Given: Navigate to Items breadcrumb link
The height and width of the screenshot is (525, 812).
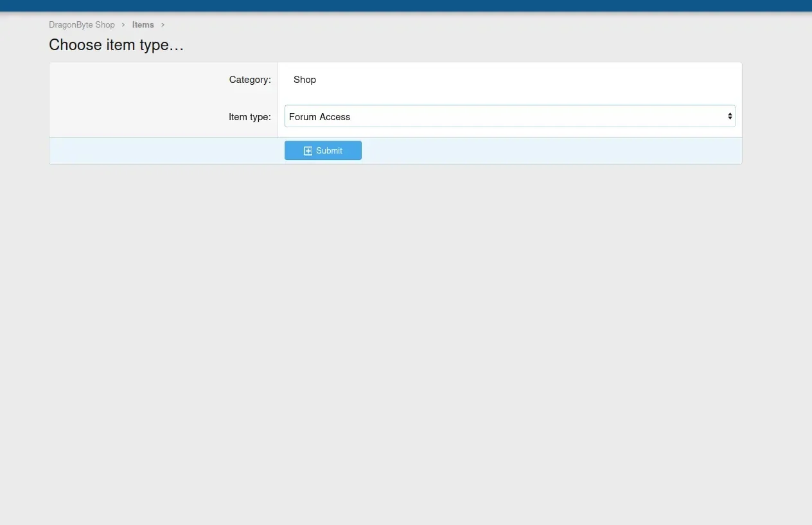Looking at the screenshot, I should tap(143, 25).
